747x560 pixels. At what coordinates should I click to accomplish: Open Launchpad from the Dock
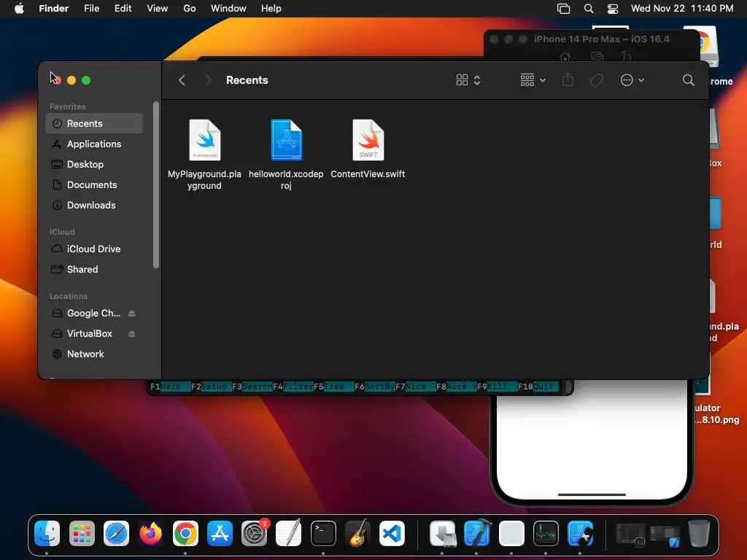tap(82, 533)
